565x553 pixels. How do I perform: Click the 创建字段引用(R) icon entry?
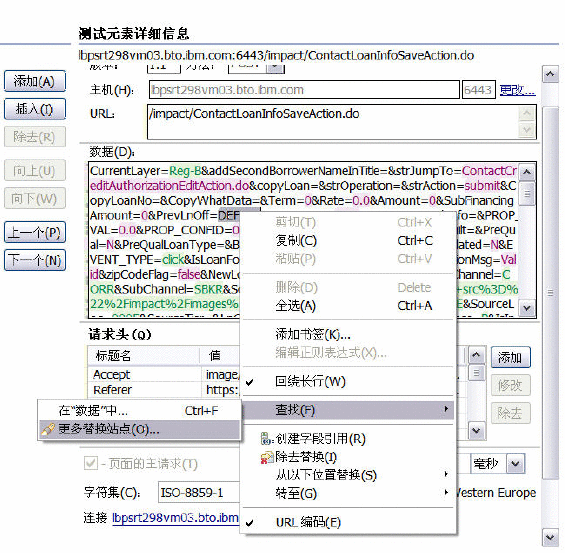312,438
